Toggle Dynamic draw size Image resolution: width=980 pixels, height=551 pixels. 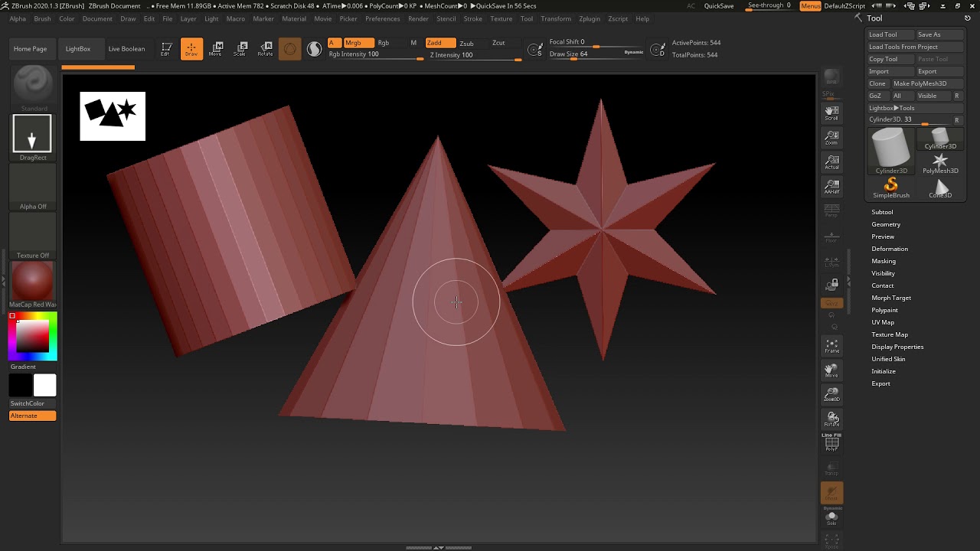click(633, 52)
